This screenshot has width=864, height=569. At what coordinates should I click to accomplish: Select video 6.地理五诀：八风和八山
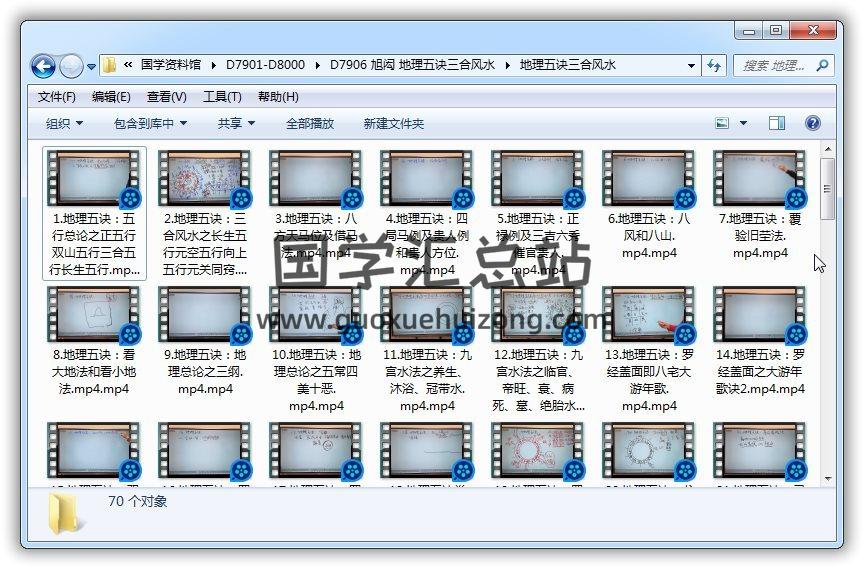coord(649,205)
